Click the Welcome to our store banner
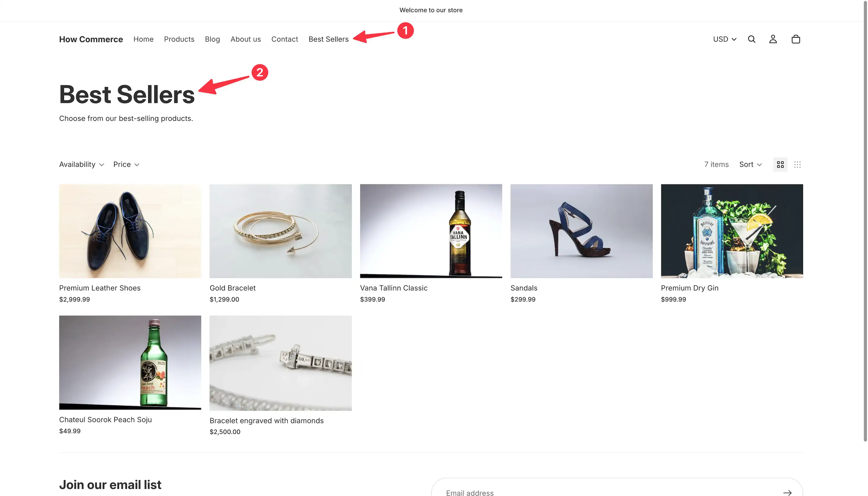The image size is (868, 496). pos(431,10)
